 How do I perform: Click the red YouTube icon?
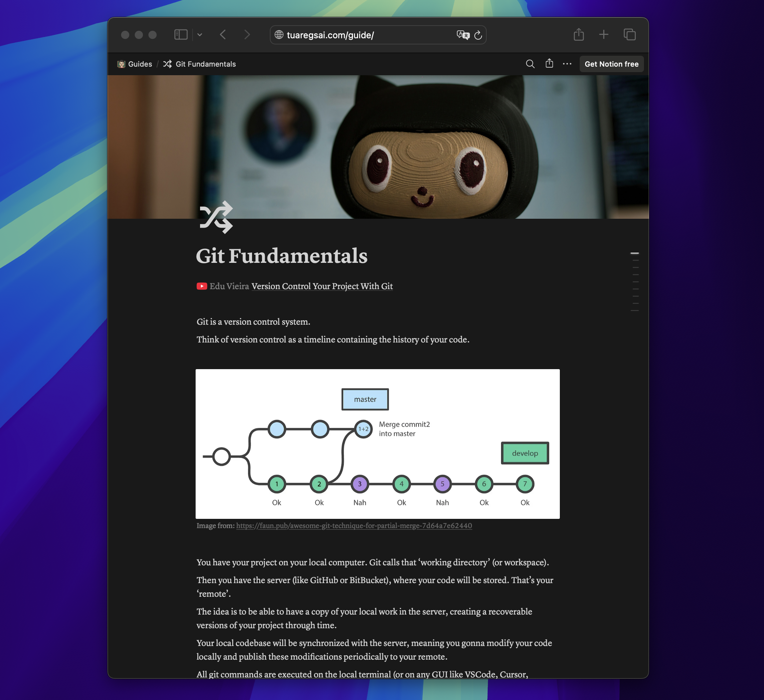click(x=202, y=286)
